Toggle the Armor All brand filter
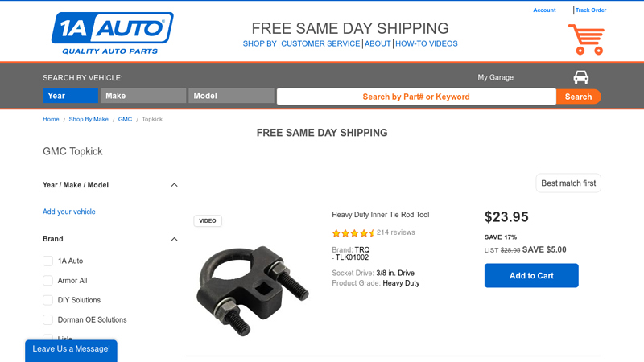The image size is (644, 362). [x=48, y=281]
